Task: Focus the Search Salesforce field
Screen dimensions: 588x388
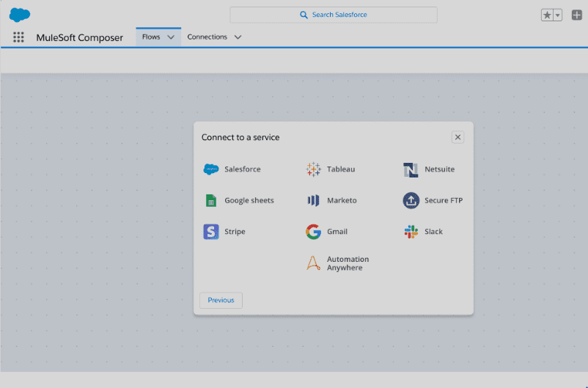Action: pos(334,15)
